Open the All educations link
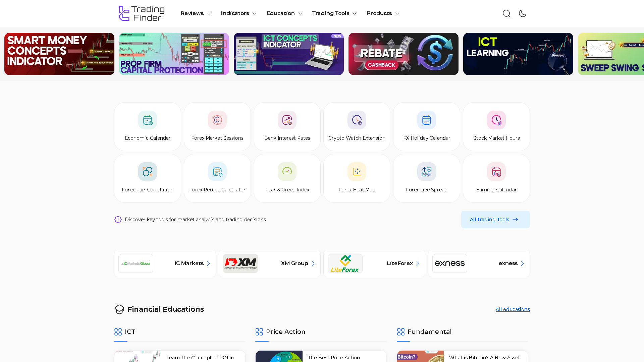The image size is (644, 362). coord(513,309)
